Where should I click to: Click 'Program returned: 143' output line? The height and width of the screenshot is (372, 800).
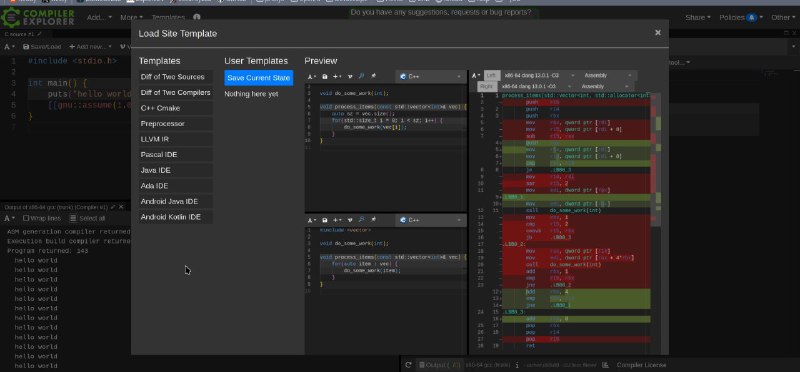[47, 251]
